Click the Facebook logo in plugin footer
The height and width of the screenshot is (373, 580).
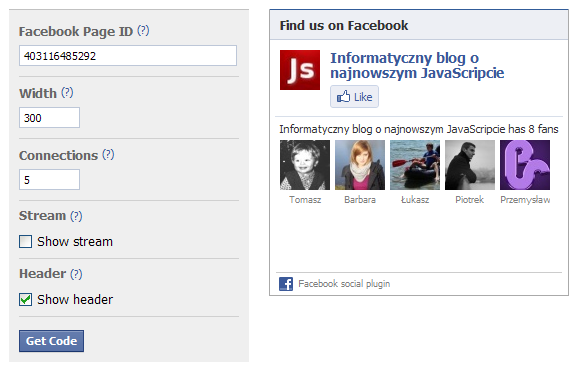click(x=286, y=284)
